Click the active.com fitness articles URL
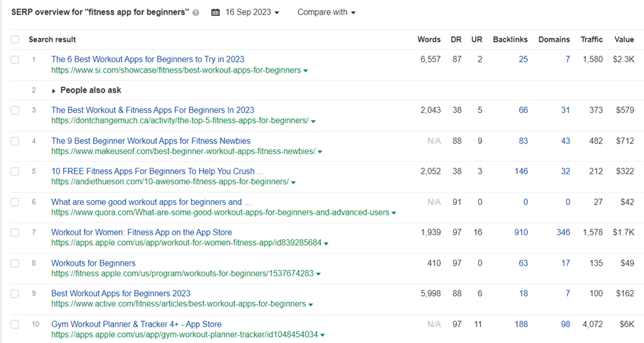The image size is (644, 343). pyautogui.click(x=178, y=305)
